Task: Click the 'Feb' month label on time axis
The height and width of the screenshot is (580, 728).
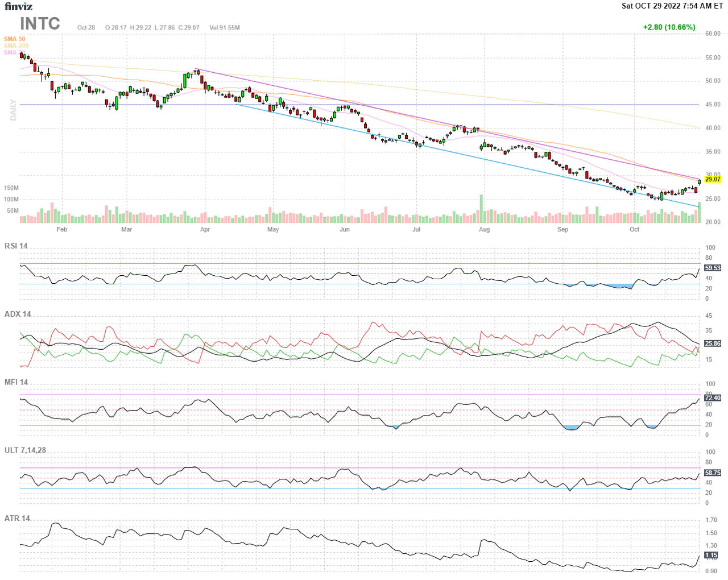Action: pyautogui.click(x=62, y=229)
